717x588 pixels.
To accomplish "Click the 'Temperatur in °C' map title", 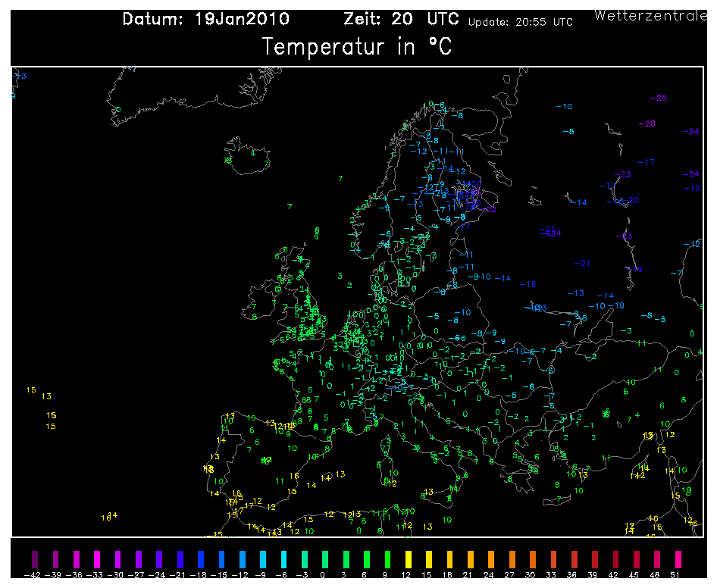I will [x=357, y=47].
